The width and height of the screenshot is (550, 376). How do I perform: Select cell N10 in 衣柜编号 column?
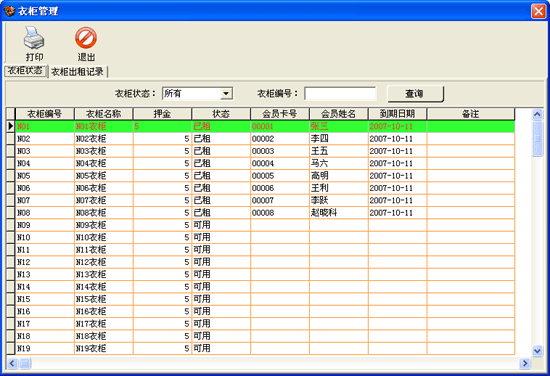pos(45,237)
